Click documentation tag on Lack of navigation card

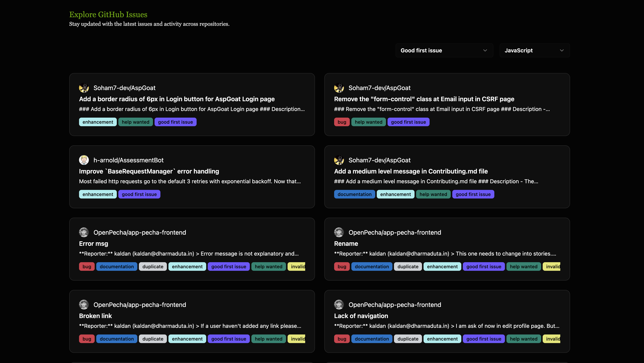pos(372,339)
